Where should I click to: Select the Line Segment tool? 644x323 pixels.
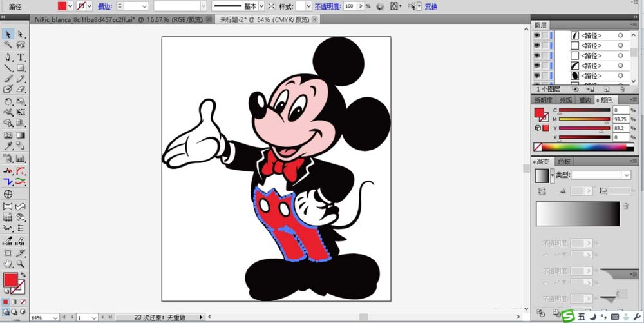8,68
